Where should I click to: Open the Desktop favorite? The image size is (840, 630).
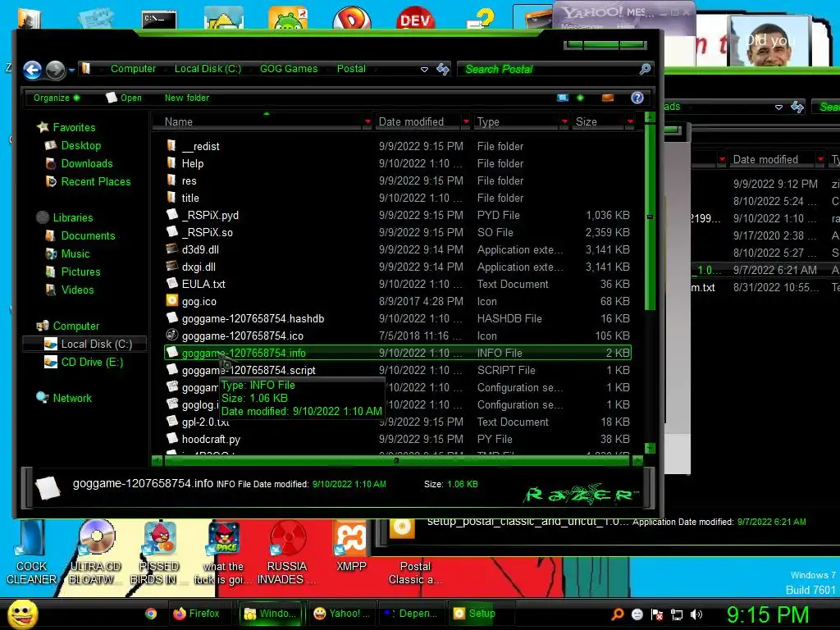pos(81,146)
